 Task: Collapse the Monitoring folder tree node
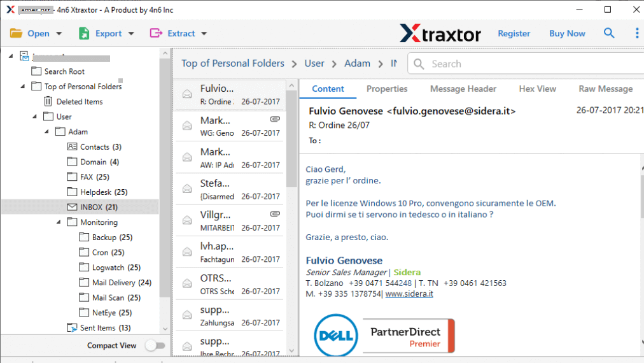point(59,222)
